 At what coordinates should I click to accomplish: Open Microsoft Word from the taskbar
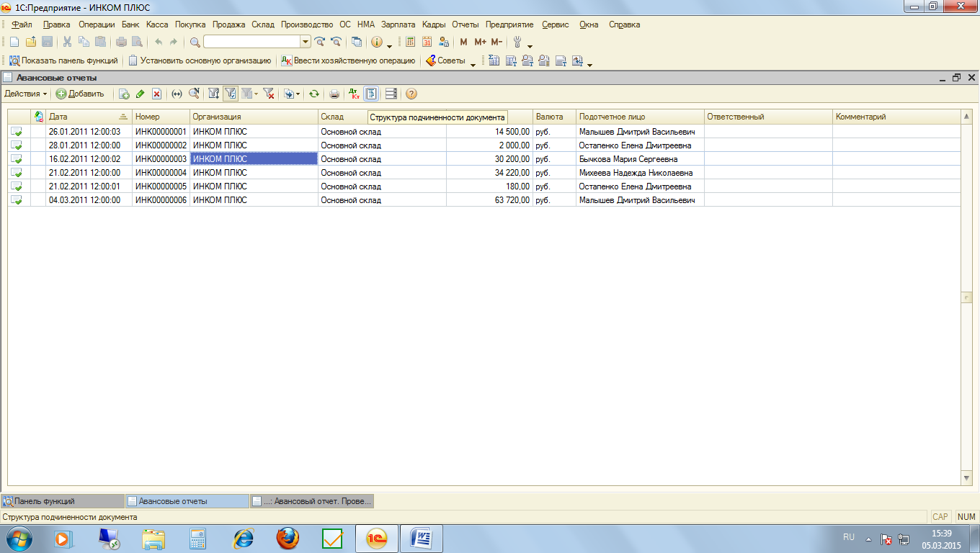[421, 538]
